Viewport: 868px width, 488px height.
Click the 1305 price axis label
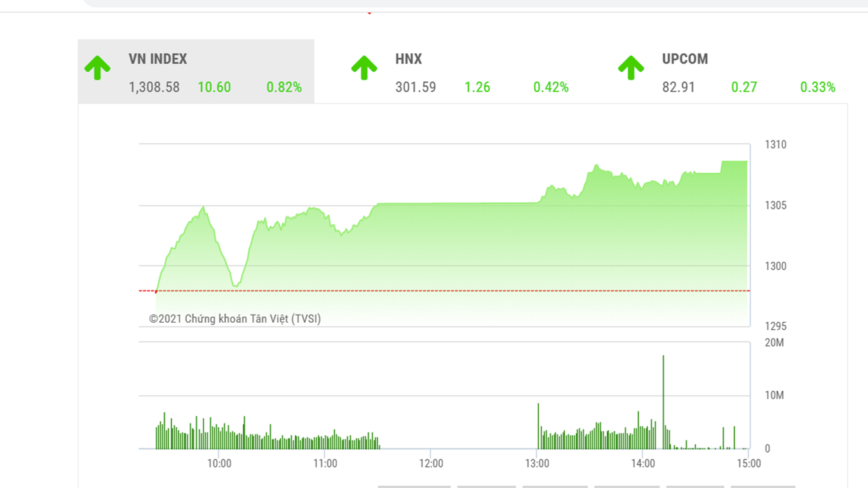[x=775, y=205]
